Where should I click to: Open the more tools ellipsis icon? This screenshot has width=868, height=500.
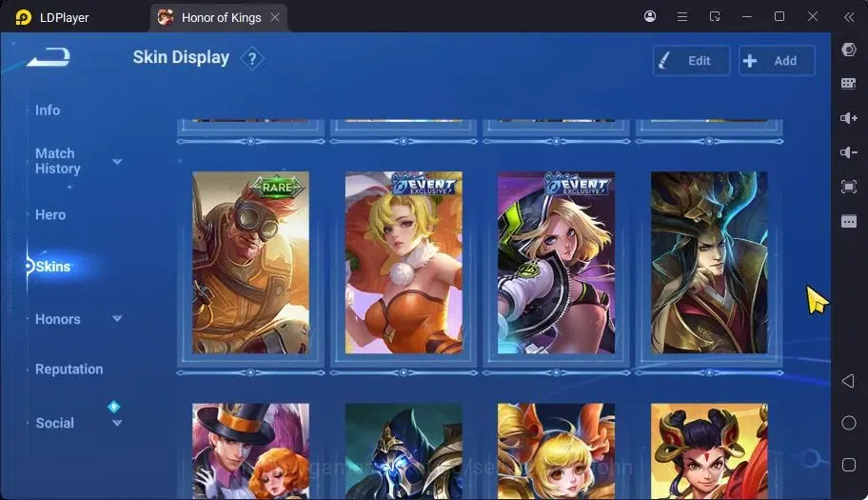(849, 222)
